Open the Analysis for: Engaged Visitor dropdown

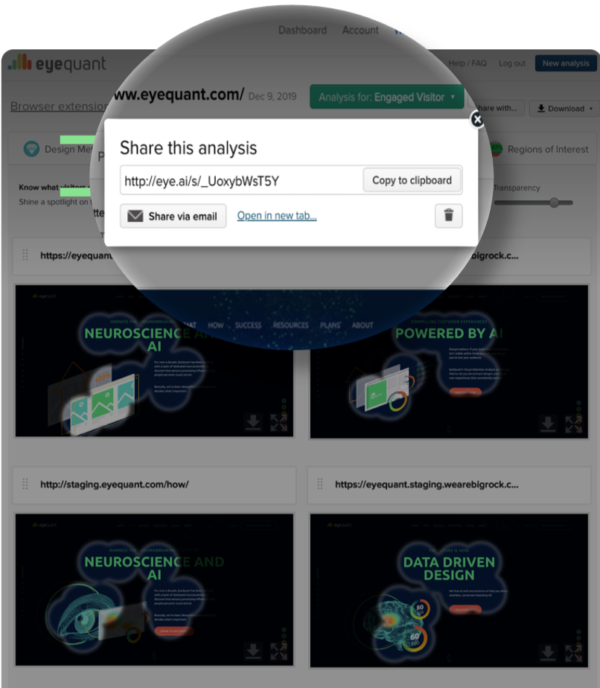pyautogui.click(x=387, y=97)
